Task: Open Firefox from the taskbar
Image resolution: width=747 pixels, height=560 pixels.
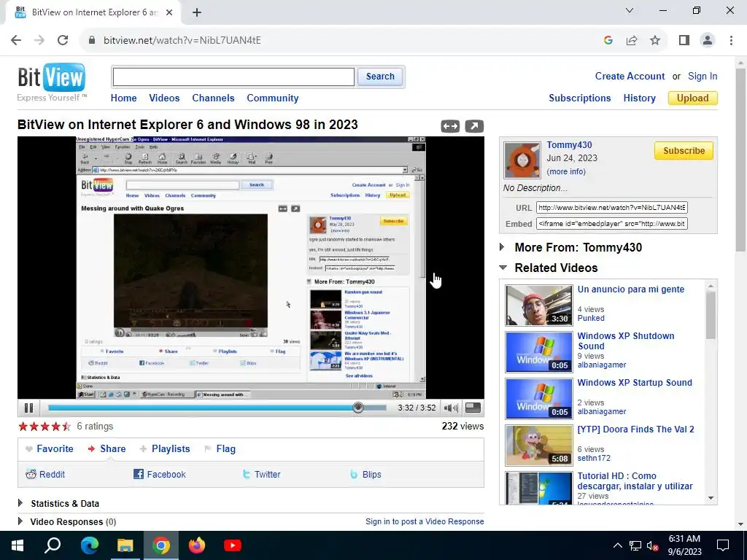Action: tap(197, 545)
